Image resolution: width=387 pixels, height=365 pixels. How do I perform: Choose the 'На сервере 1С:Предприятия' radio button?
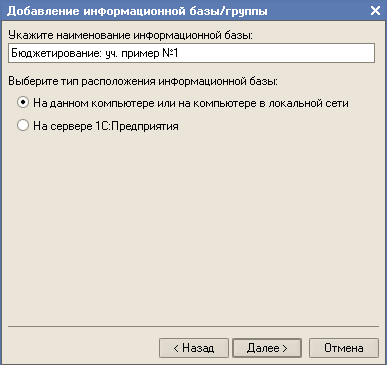pyautogui.click(x=23, y=126)
